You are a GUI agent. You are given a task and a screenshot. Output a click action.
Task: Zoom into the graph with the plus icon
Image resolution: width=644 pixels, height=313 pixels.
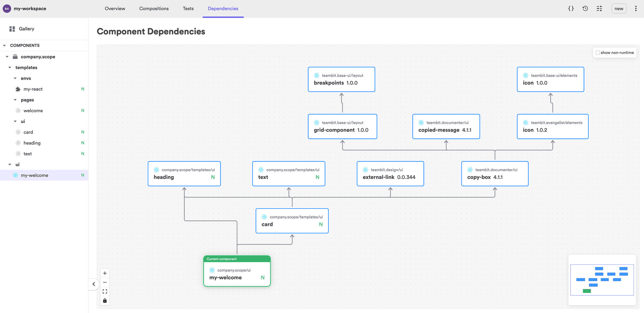105,273
